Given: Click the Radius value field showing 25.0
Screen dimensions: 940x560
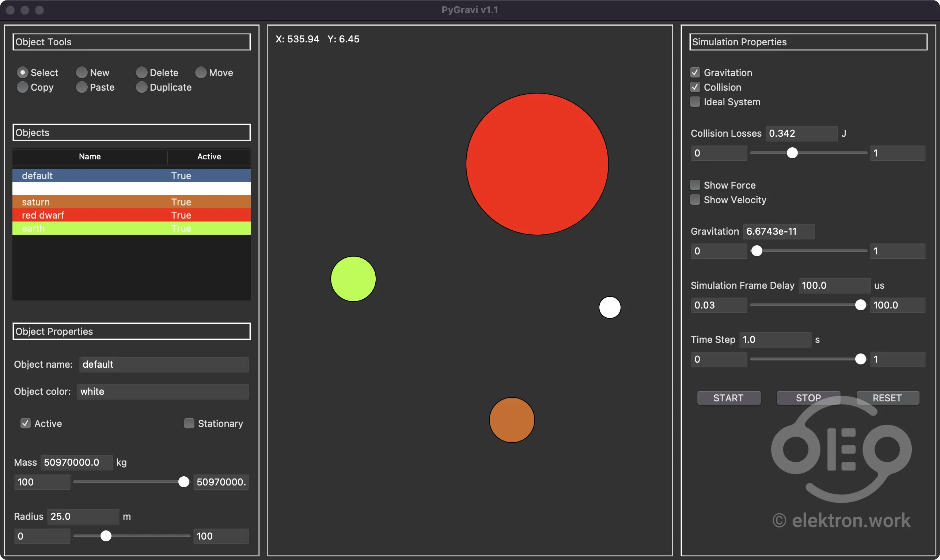Looking at the screenshot, I should (x=83, y=517).
